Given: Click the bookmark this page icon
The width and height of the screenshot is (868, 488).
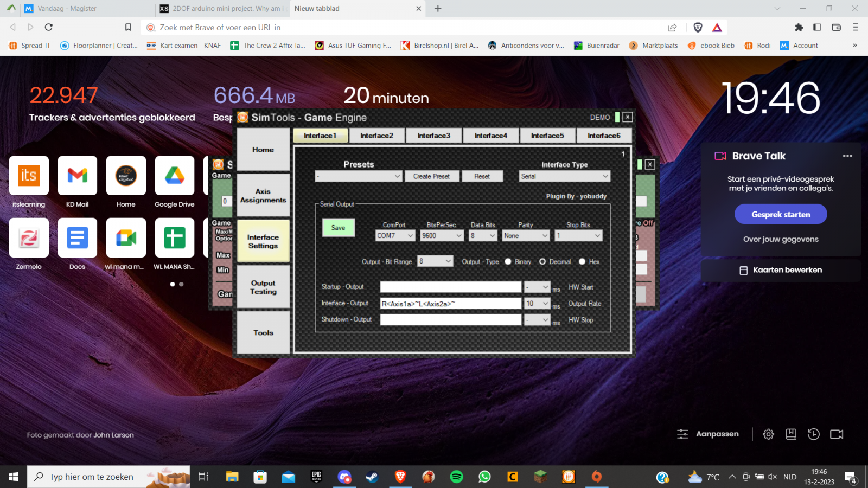Looking at the screenshot, I should tap(128, 27).
